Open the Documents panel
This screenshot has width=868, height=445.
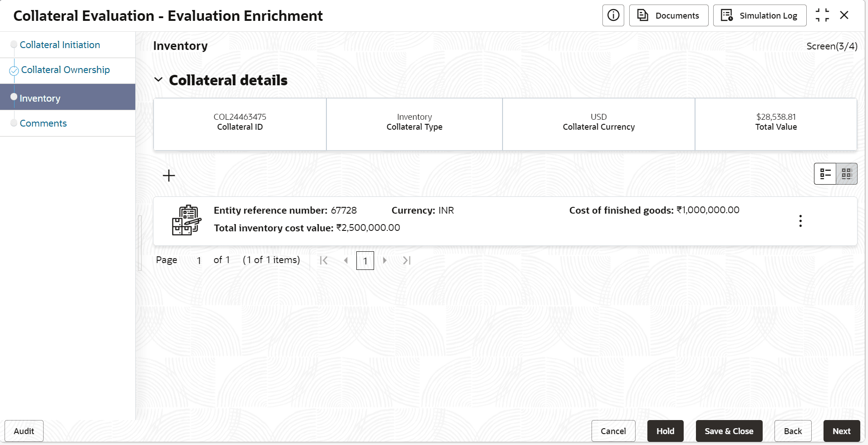668,15
